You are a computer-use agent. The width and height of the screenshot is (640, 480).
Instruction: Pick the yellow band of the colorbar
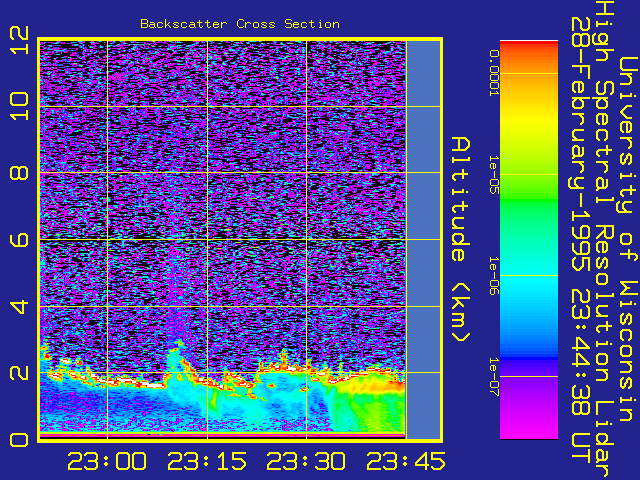pos(529,122)
